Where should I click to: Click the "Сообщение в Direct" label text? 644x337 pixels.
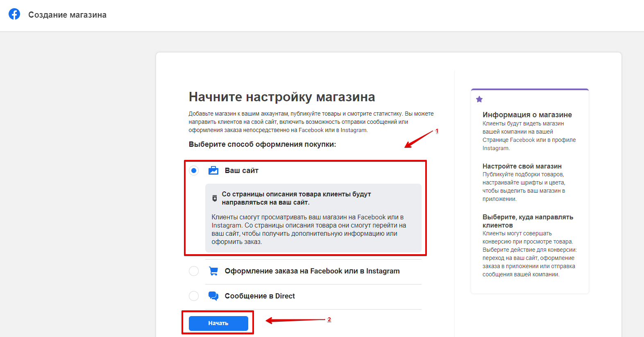pyautogui.click(x=260, y=296)
